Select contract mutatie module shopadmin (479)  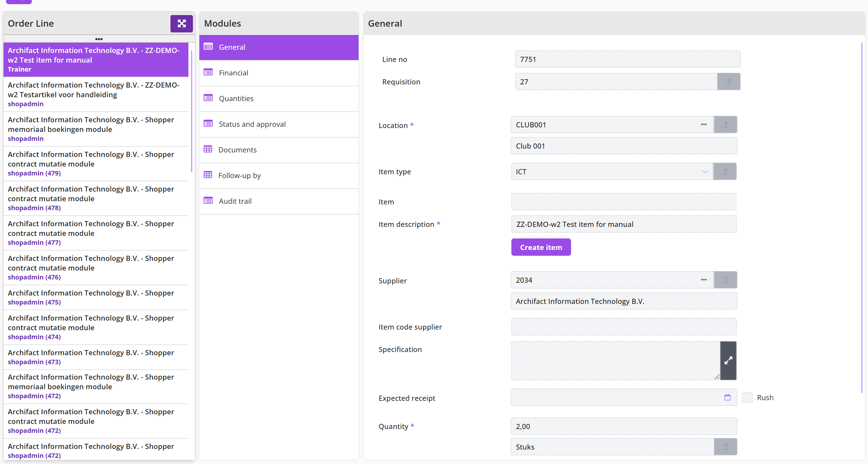tap(96, 164)
